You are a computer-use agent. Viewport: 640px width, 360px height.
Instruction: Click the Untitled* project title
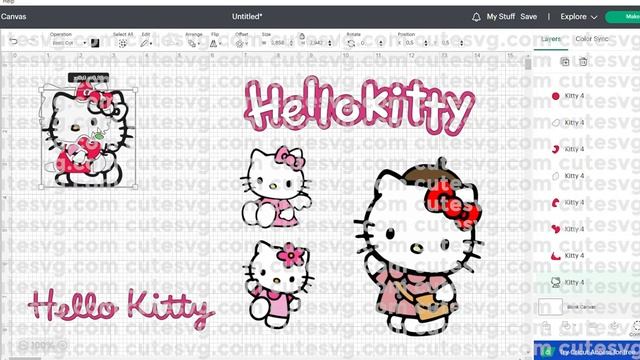247,17
